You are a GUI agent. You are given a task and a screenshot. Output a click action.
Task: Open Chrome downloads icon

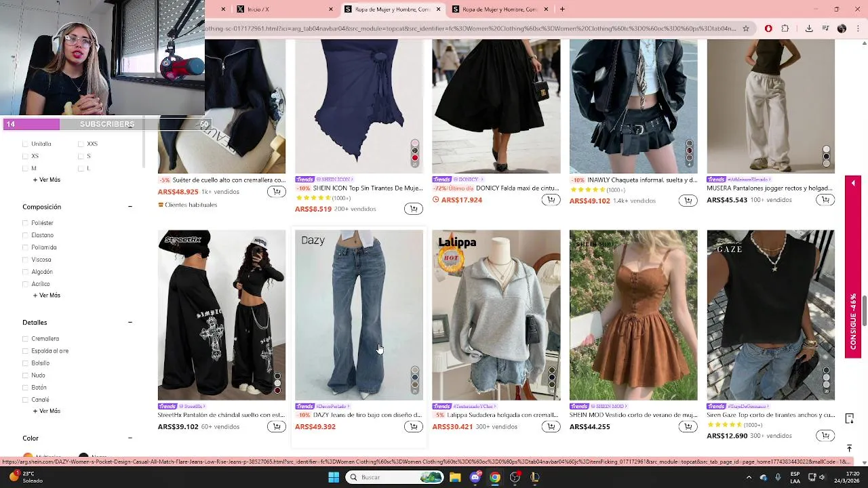click(809, 28)
